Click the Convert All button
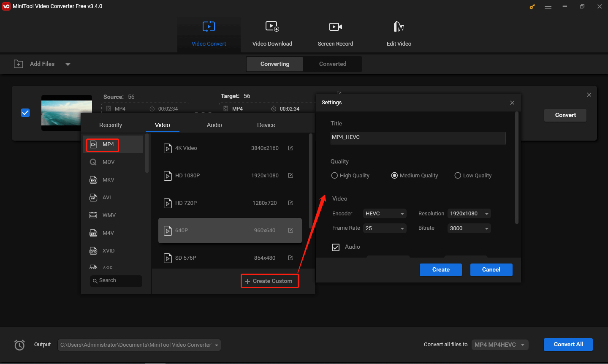 [x=568, y=345]
